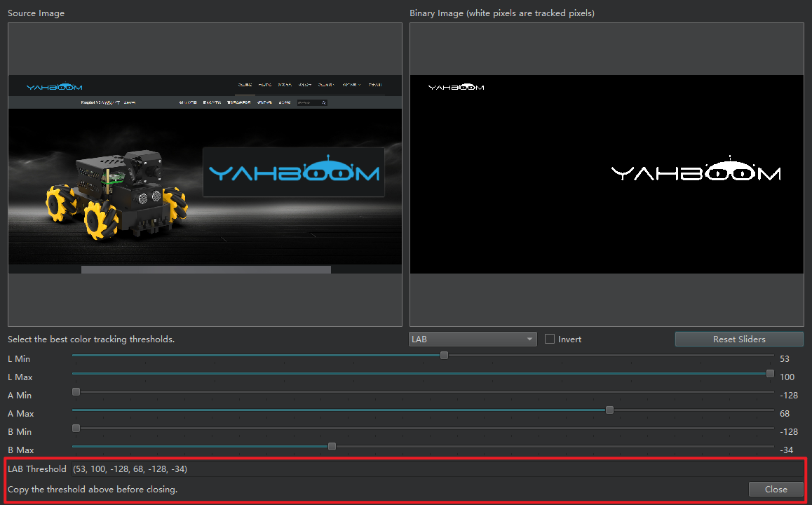Image resolution: width=812 pixels, height=505 pixels.
Task: Click the L Min value 53
Action: pyautogui.click(x=785, y=359)
